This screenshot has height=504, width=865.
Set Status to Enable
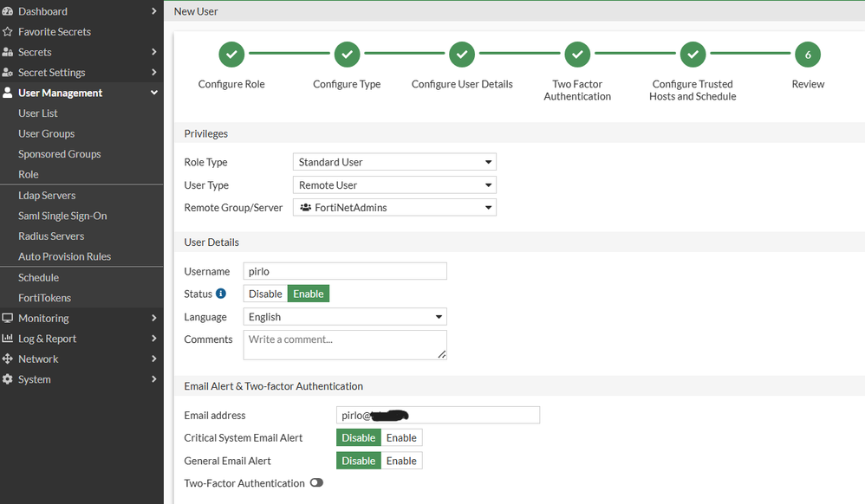pos(309,294)
